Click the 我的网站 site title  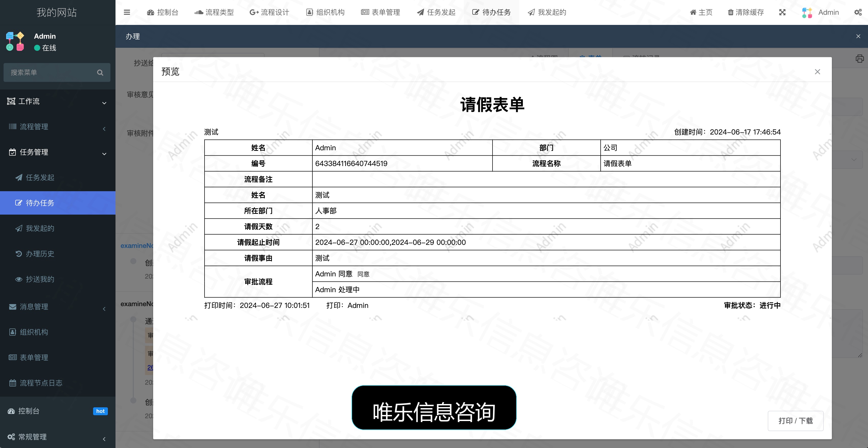click(x=57, y=12)
